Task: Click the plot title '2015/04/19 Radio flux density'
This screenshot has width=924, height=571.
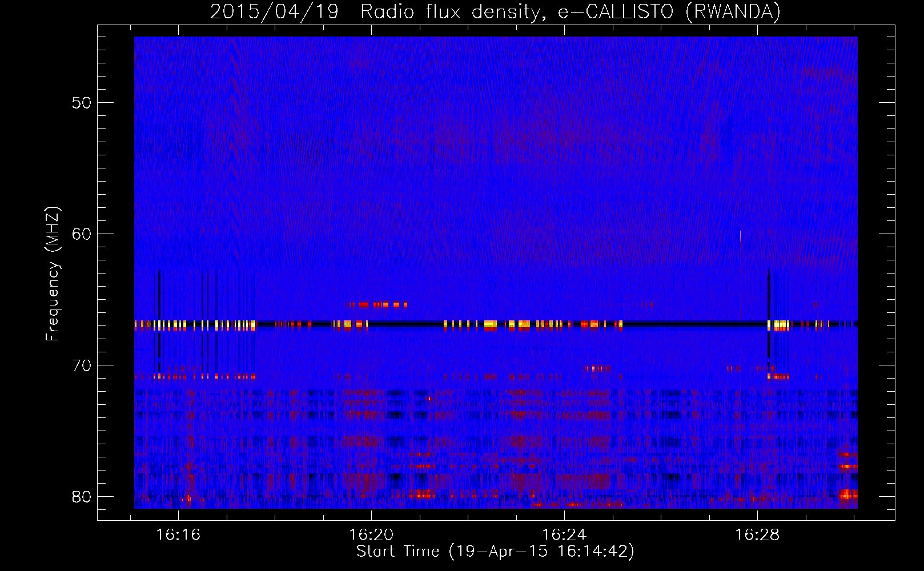Action: point(495,11)
